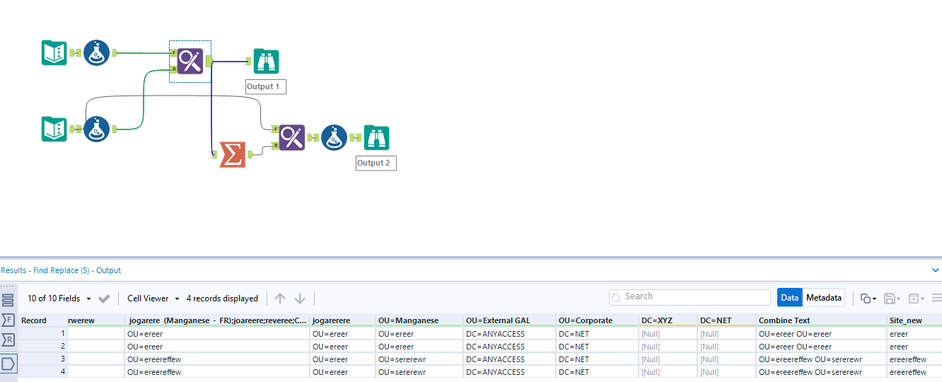Click the 'OU=Corporate' column header

[x=597, y=321]
